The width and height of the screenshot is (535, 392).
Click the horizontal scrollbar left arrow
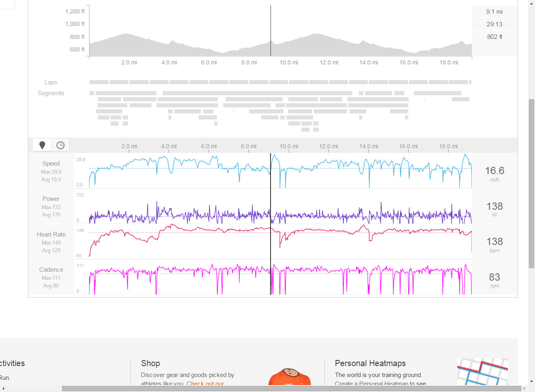[3, 388]
